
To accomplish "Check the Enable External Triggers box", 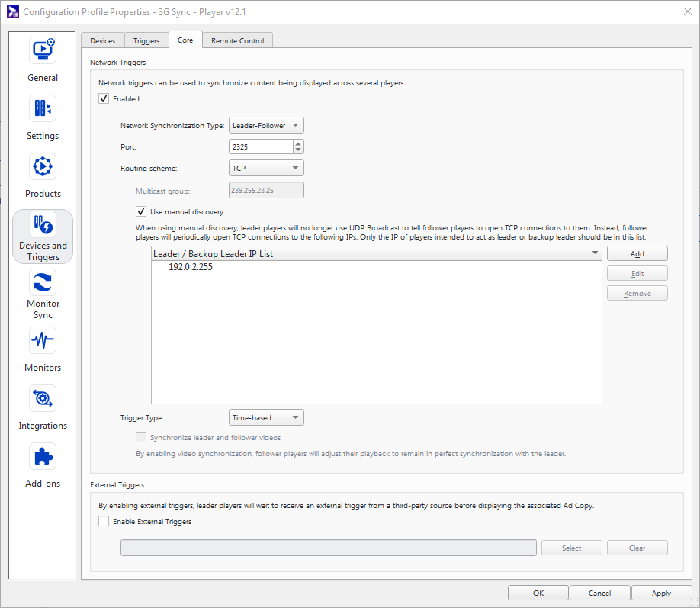I will coord(104,522).
